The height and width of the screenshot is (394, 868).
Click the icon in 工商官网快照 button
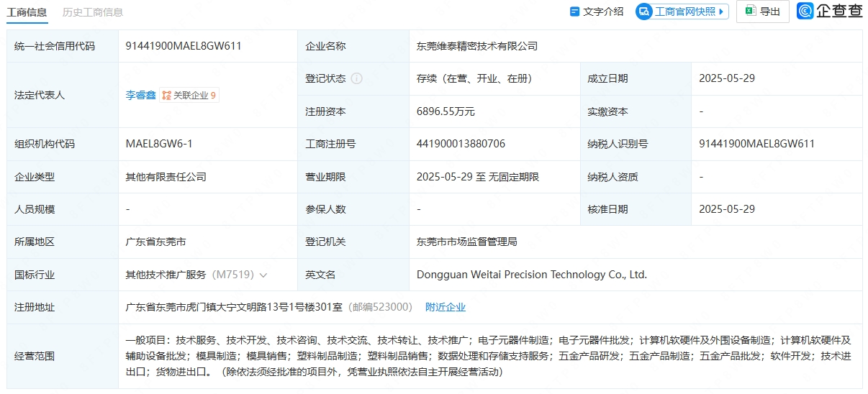tap(643, 12)
